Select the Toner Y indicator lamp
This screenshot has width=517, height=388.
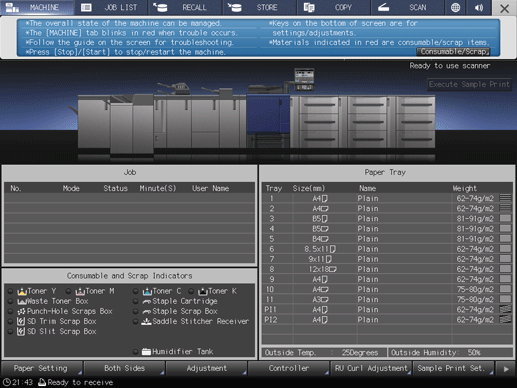click(x=10, y=291)
